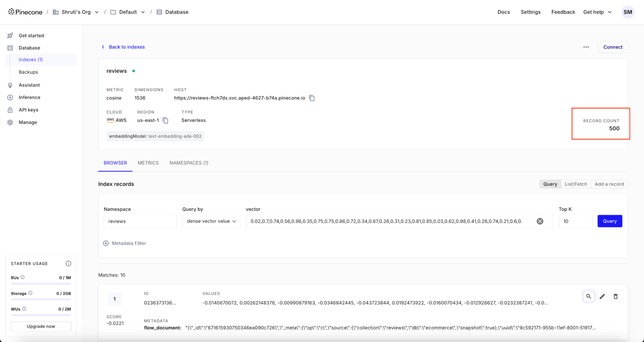The height and width of the screenshot is (342, 644).
Task: Switch to the BROWSER tab
Action: (x=115, y=163)
